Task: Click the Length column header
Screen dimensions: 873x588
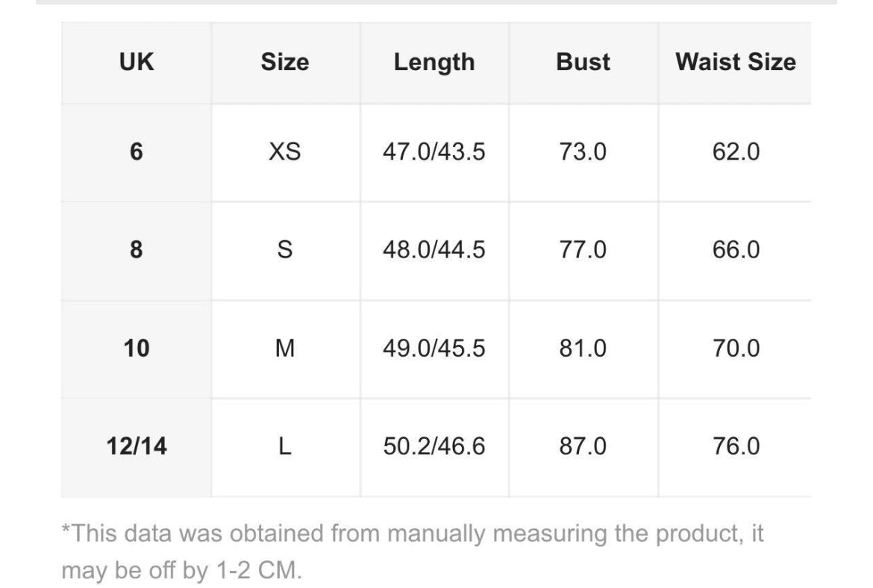Action: click(434, 62)
